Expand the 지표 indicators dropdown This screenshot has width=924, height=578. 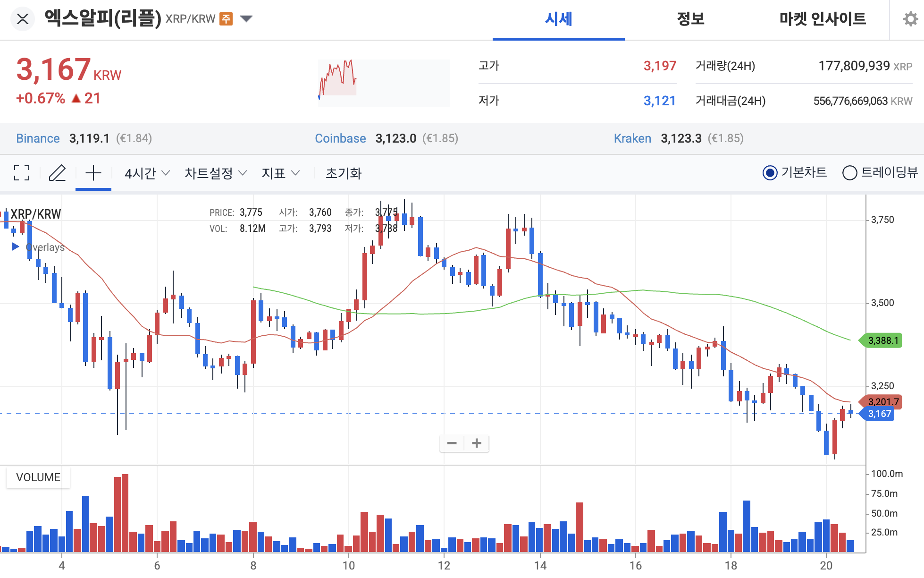tap(281, 173)
